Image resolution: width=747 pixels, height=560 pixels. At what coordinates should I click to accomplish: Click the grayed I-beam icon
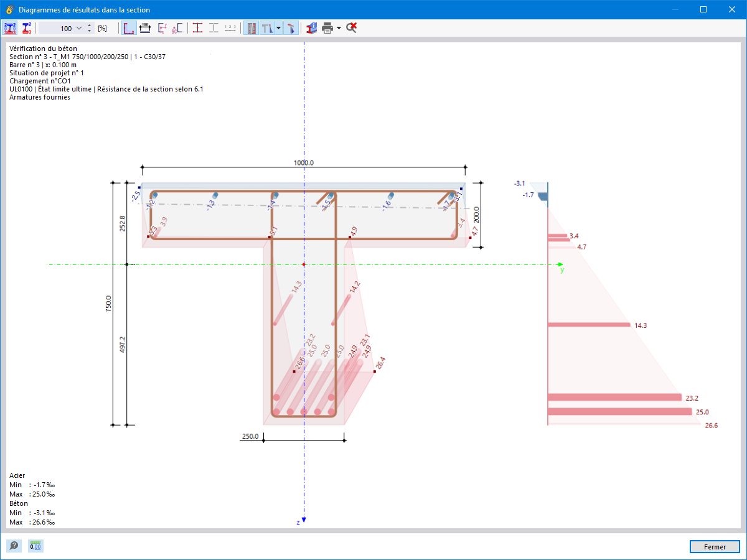pyautogui.click(x=214, y=28)
